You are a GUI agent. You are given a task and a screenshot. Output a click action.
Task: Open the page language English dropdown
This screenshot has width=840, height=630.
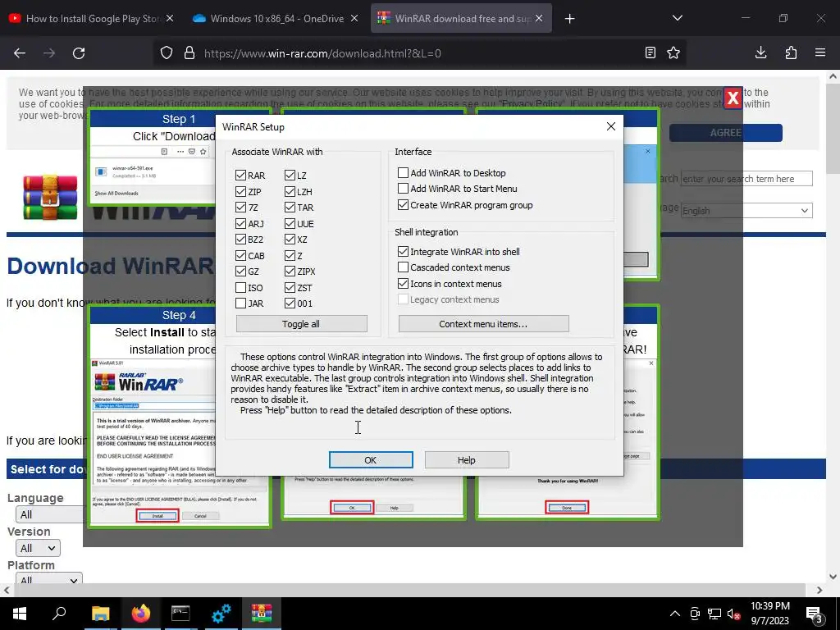tap(746, 211)
